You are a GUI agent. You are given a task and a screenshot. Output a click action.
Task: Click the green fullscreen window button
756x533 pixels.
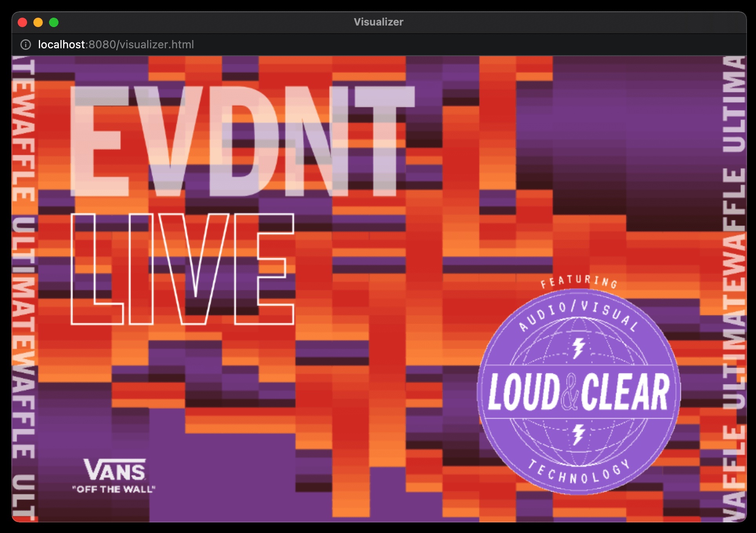tap(54, 22)
